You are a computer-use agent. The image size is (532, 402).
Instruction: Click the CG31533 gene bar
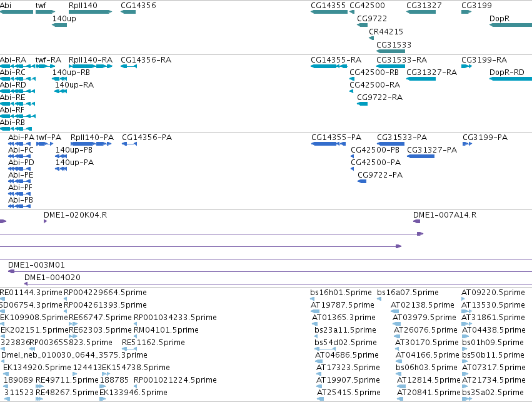(391, 51)
